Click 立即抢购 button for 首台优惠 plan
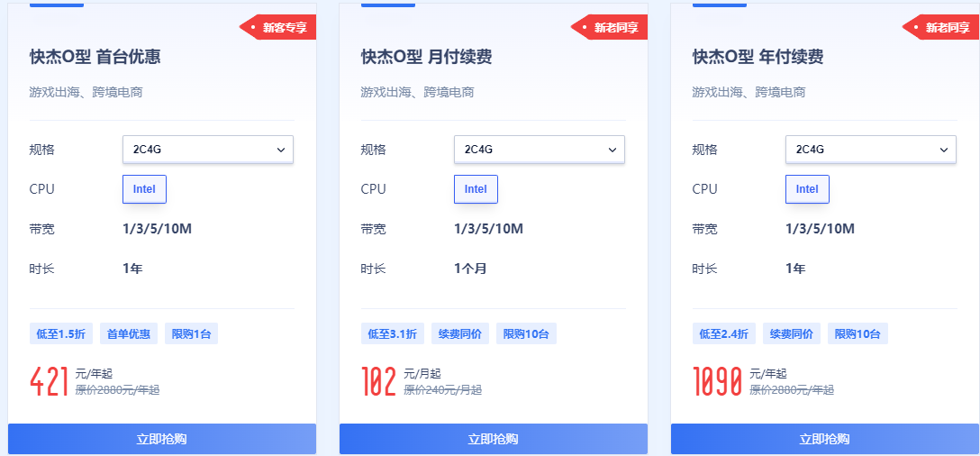 point(162,439)
